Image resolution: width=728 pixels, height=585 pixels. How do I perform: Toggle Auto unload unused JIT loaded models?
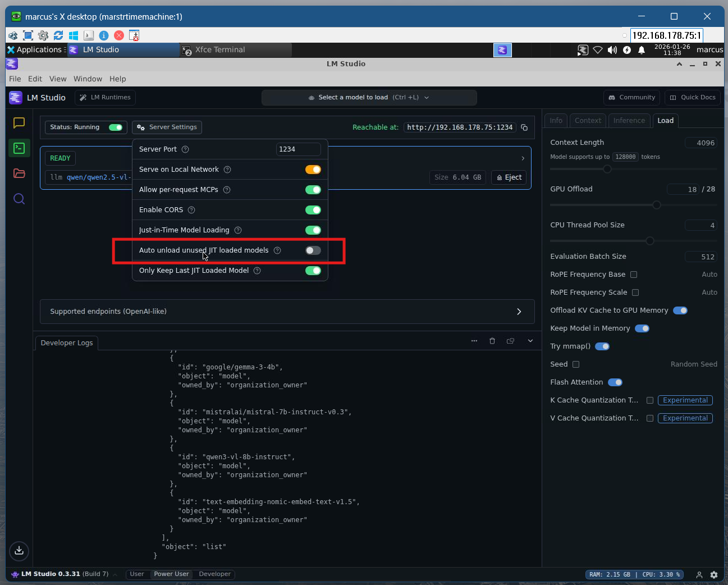point(313,250)
